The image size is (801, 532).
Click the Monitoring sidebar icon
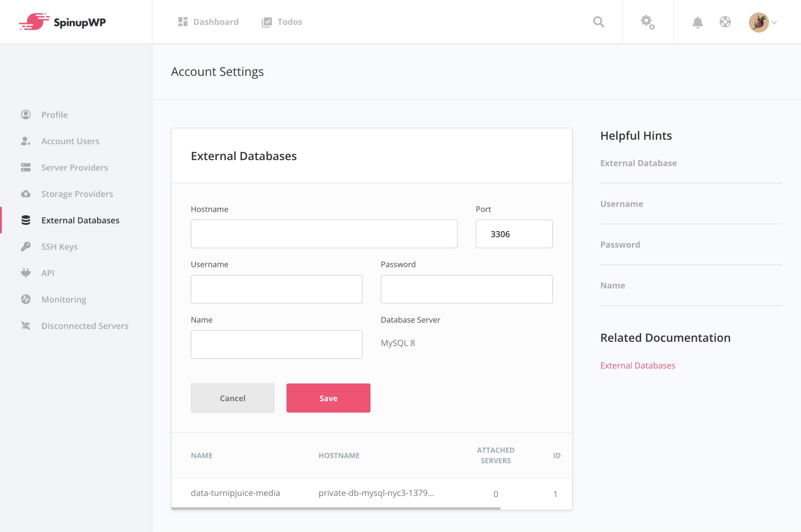click(x=27, y=299)
